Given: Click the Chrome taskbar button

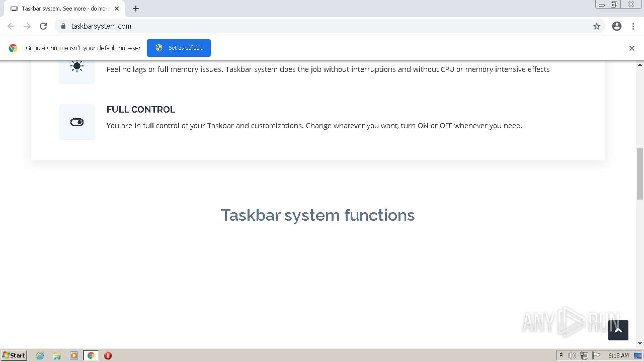Looking at the screenshot, I should click(x=91, y=355).
